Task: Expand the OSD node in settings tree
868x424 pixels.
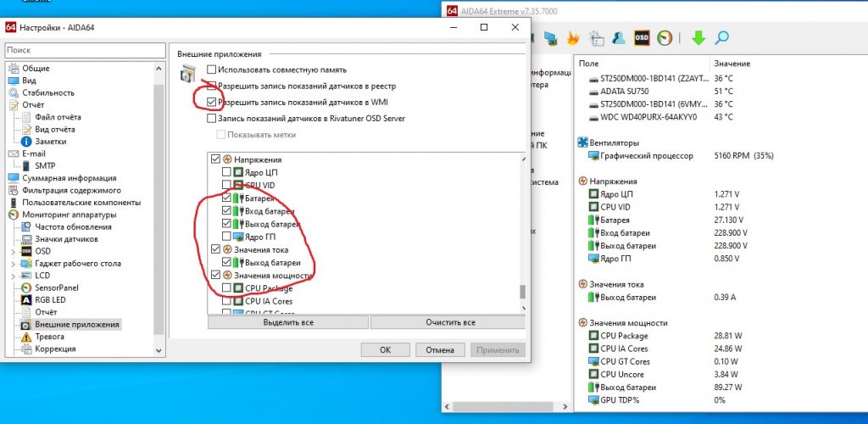Action: tap(13, 251)
